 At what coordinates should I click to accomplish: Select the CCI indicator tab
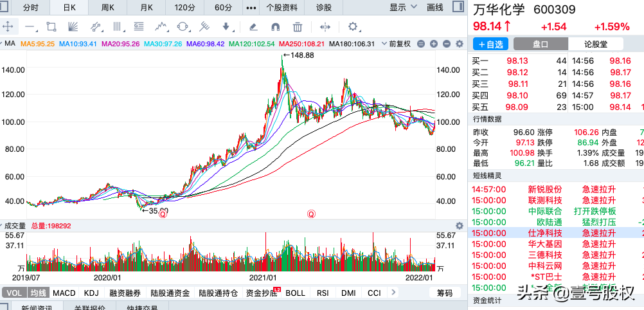click(x=374, y=293)
